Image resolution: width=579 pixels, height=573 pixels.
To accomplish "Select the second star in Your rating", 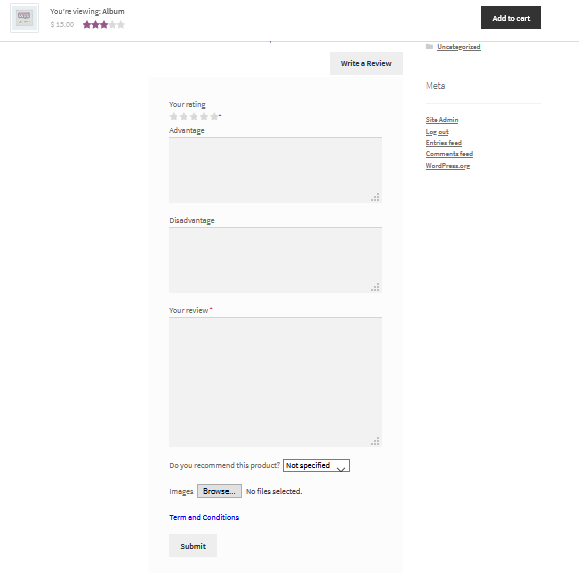I will [184, 117].
